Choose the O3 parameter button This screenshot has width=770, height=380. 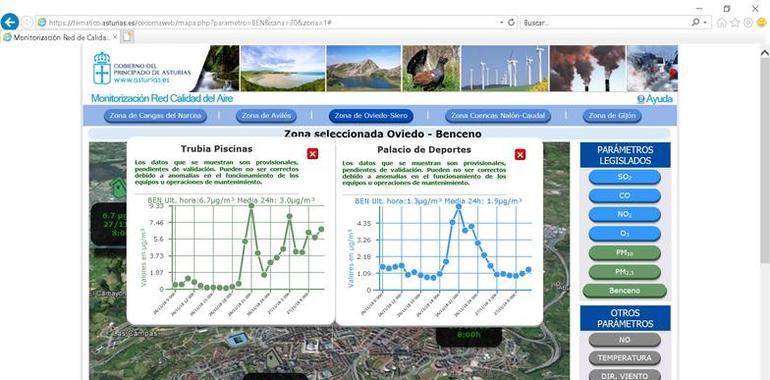[x=624, y=234]
